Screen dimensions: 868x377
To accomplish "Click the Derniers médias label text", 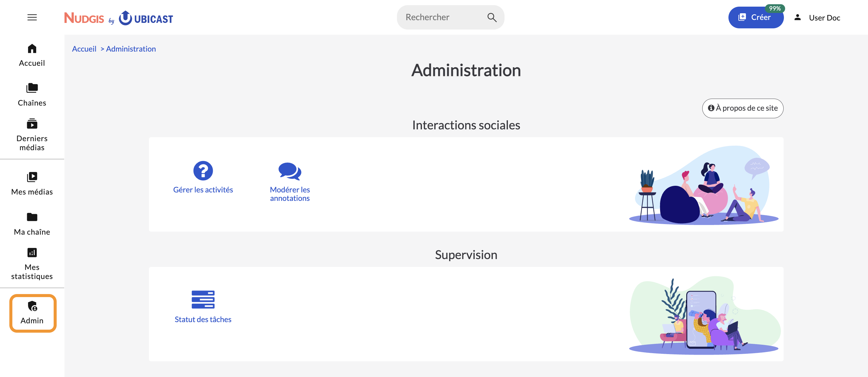I will (32, 143).
